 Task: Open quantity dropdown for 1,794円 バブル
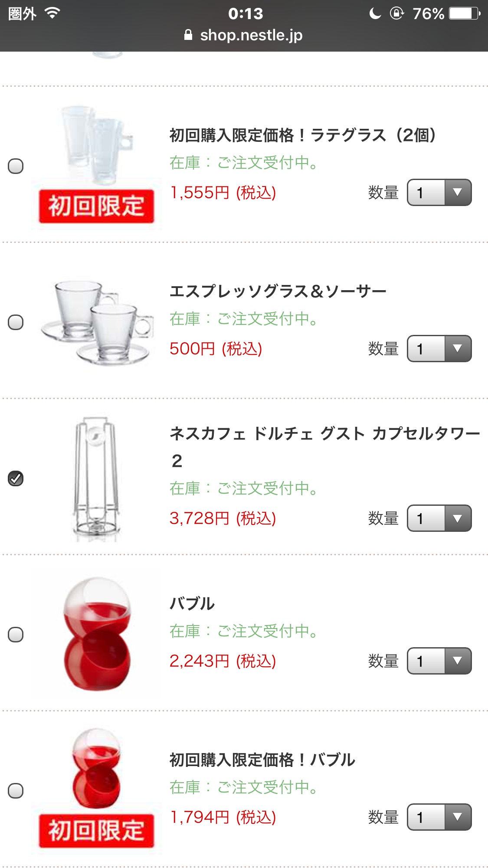click(x=439, y=817)
